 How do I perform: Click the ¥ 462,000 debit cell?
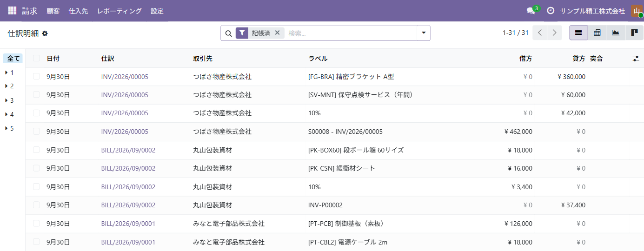click(518, 132)
